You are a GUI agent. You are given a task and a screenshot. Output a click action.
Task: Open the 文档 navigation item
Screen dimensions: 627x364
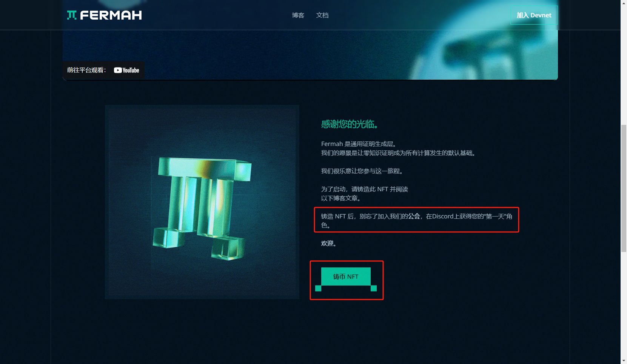[x=322, y=15]
